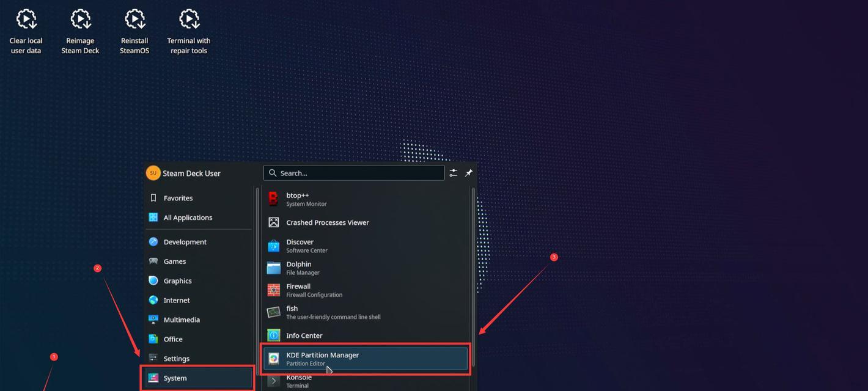
Task: Open Crashed Processes Viewer
Action: pyautogui.click(x=366, y=222)
